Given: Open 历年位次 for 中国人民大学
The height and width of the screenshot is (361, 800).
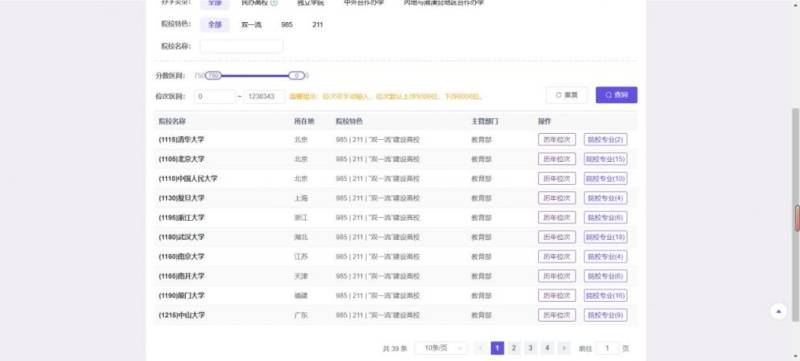Looking at the screenshot, I should pos(557,178).
